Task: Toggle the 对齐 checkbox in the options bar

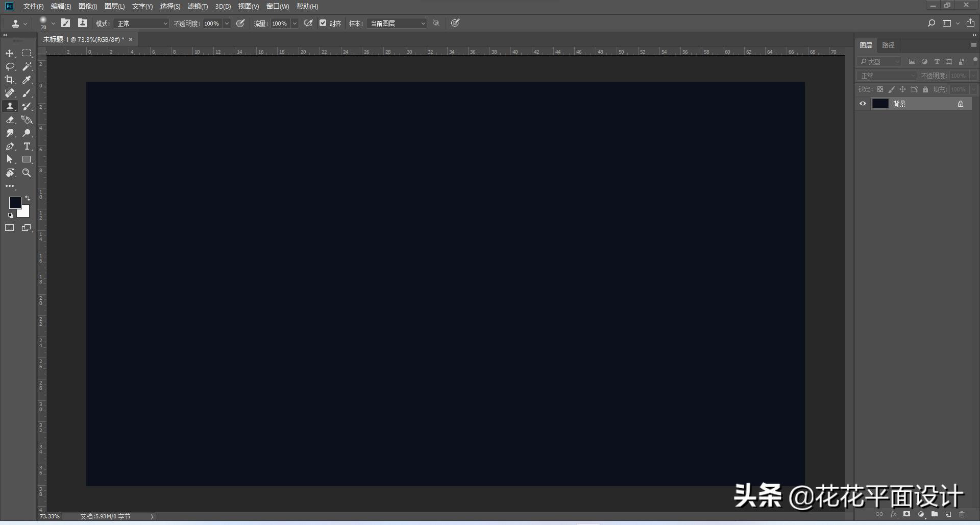Action: point(323,23)
